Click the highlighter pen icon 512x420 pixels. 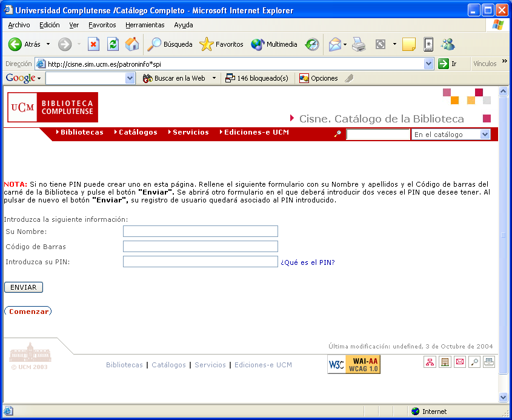tap(349, 78)
